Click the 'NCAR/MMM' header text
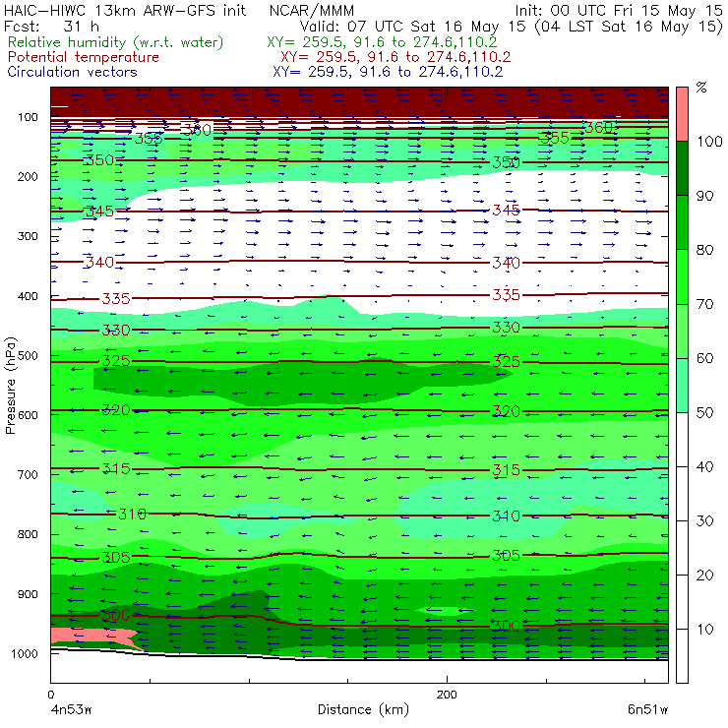The image size is (728, 728). click(312, 11)
